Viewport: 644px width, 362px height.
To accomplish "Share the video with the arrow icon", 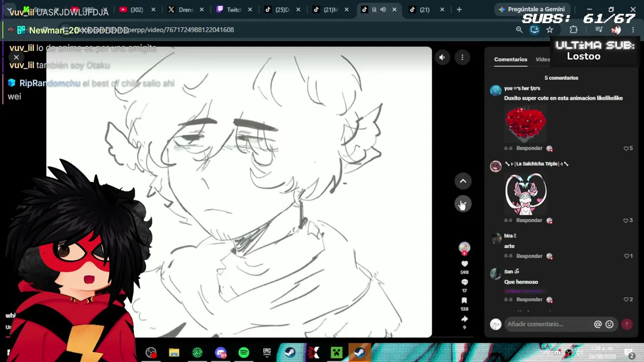I will point(464,319).
